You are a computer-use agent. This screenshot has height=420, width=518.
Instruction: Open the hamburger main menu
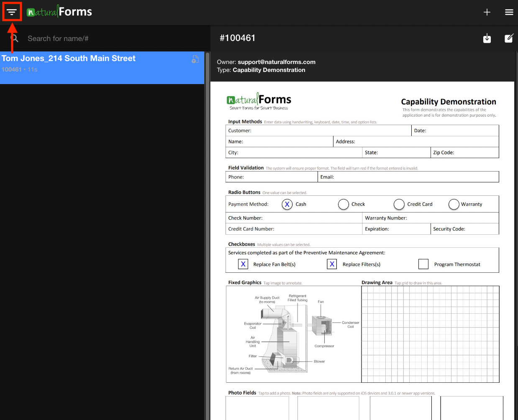click(509, 12)
